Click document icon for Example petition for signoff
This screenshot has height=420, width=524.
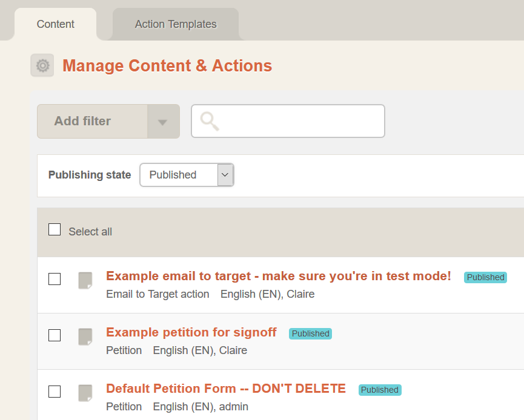[85, 336]
